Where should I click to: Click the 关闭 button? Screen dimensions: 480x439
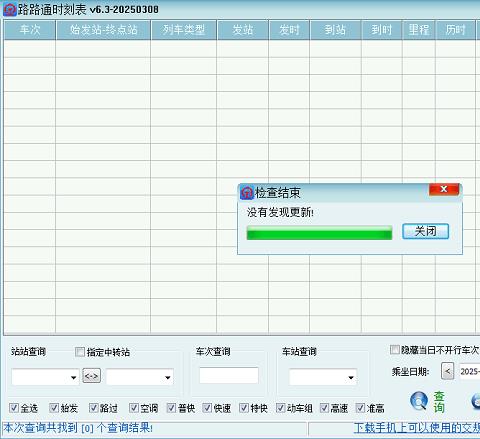coord(425,231)
